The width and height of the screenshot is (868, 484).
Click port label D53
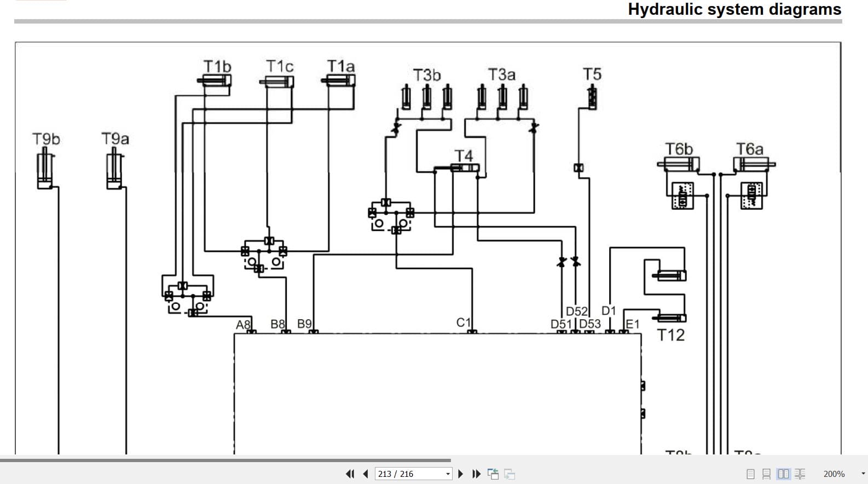click(x=590, y=324)
